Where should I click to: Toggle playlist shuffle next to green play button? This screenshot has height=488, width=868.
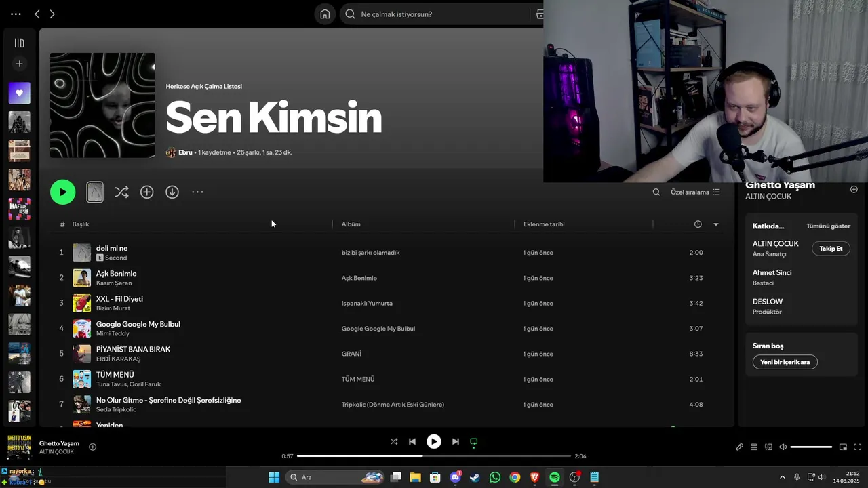(x=121, y=192)
